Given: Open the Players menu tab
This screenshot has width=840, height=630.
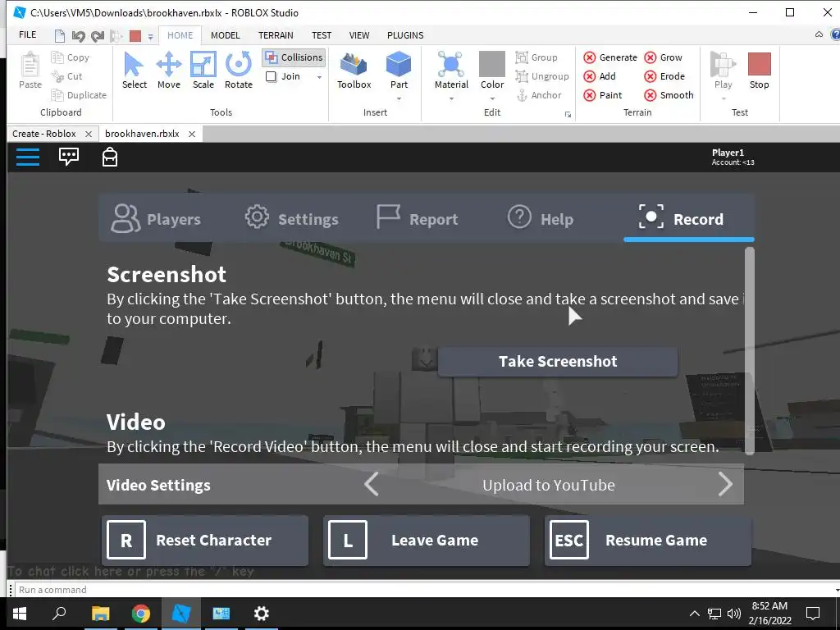Looking at the screenshot, I should click(x=156, y=218).
